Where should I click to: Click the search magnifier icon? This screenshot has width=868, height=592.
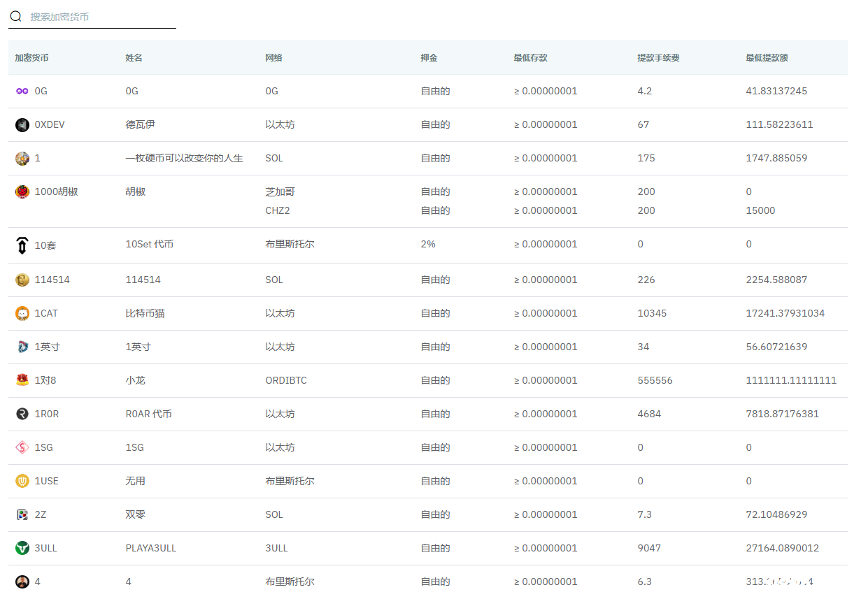(15, 16)
